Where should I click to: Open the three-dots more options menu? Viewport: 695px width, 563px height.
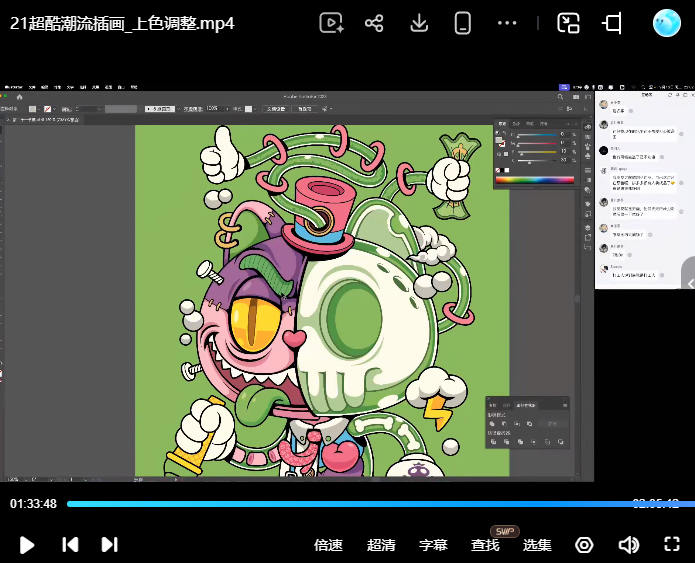coord(507,23)
